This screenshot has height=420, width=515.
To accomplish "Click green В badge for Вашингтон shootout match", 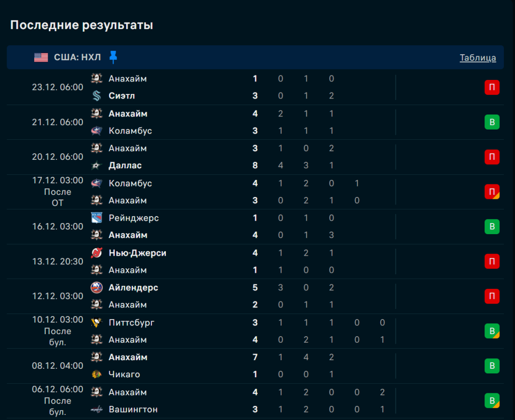I will (x=491, y=400).
